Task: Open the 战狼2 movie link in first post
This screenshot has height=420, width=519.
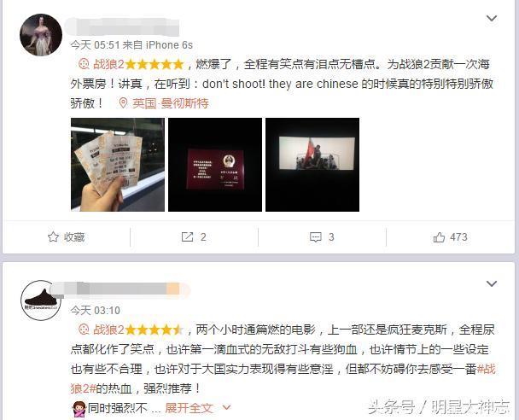Action: point(108,64)
